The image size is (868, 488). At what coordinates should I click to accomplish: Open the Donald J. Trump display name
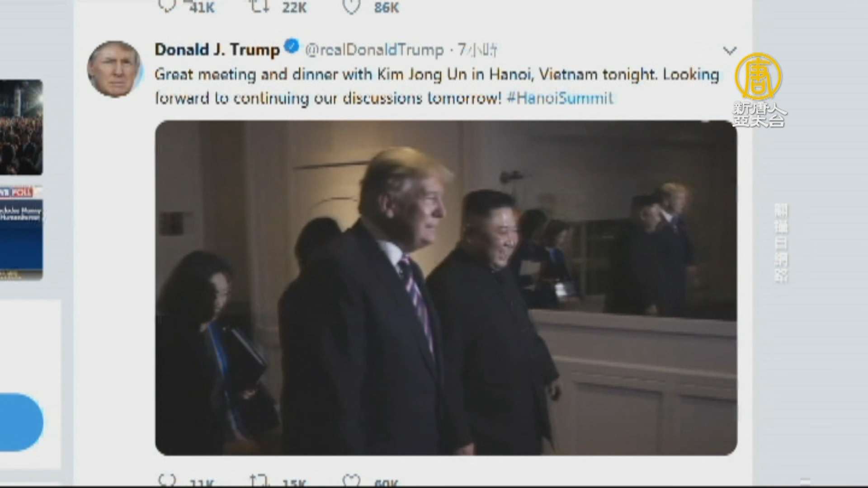click(x=217, y=49)
